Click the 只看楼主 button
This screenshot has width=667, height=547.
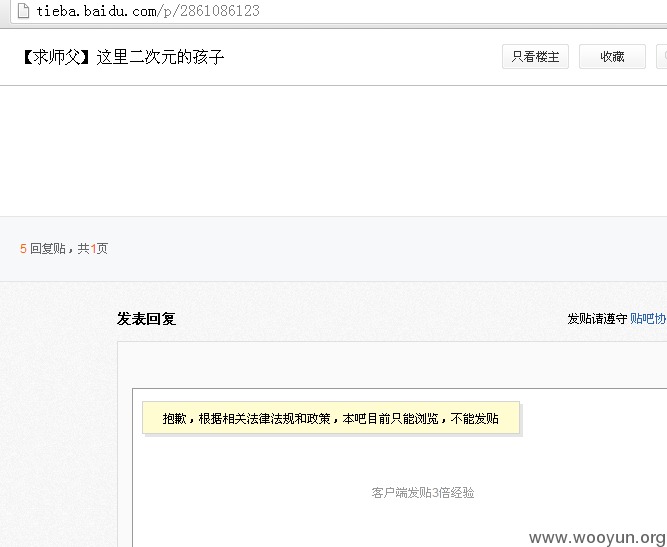(535, 57)
